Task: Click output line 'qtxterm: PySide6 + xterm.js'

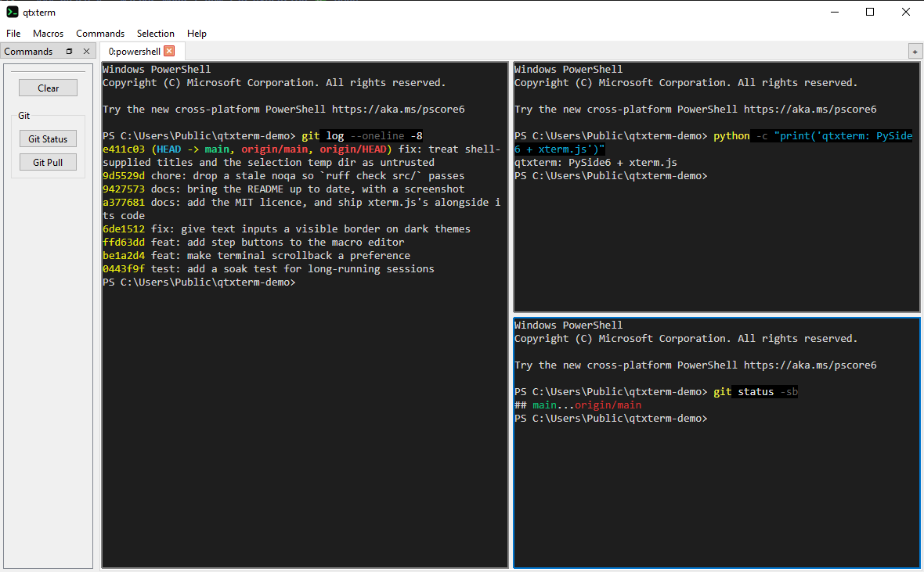Action: click(596, 163)
